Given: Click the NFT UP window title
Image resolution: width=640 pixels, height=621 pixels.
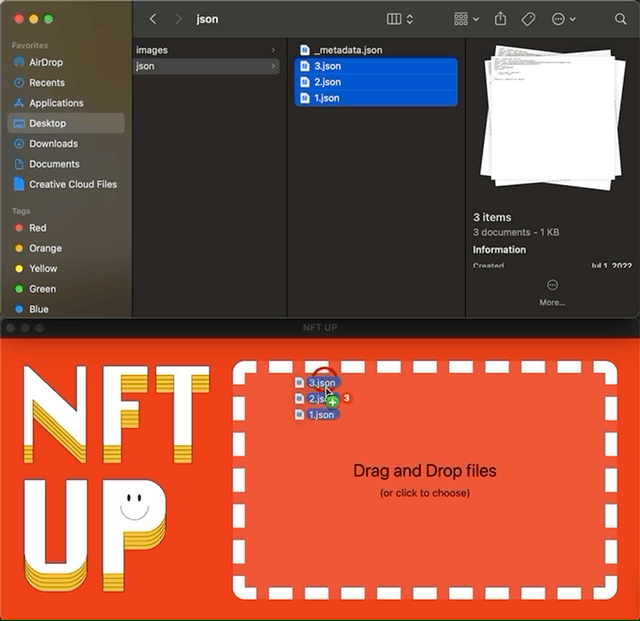Looking at the screenshot, I should coord(320,327).
